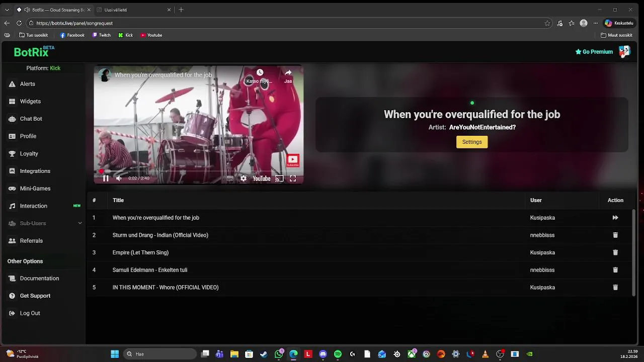644x362 pixels.
Task: Pause the YouTube video
Action: click(x=106, y=178)
